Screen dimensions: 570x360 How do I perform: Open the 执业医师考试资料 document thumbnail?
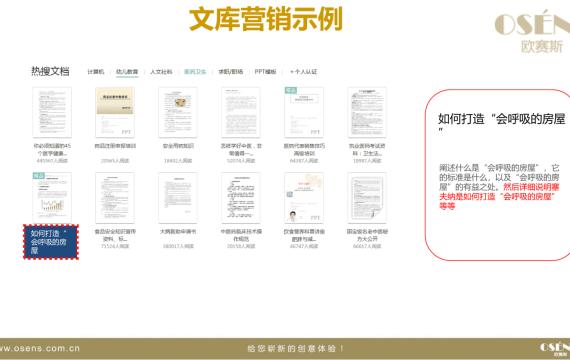[x=367, y=112]
